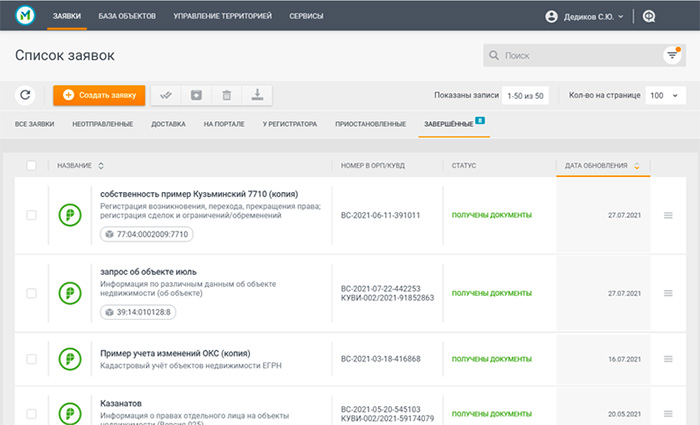700x425 pixels.
Task: Click the records range 1-50 из 50
Action: tap(525, 96)
